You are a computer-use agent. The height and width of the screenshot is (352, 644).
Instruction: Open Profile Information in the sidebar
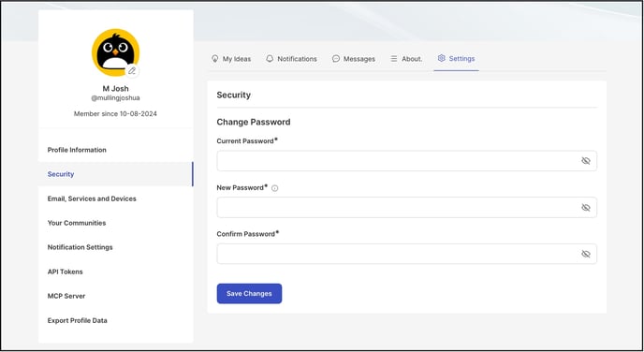coord(115,150)
